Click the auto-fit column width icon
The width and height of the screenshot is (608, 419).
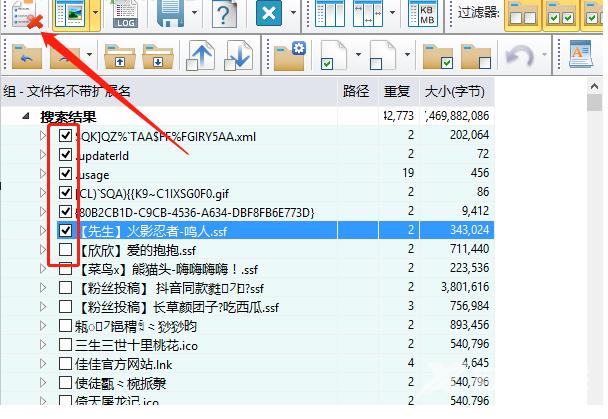point(368,14)
